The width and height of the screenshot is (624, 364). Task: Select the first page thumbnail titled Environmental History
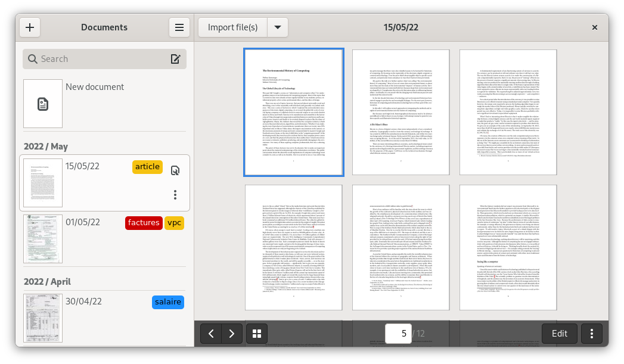click(293, 113)
